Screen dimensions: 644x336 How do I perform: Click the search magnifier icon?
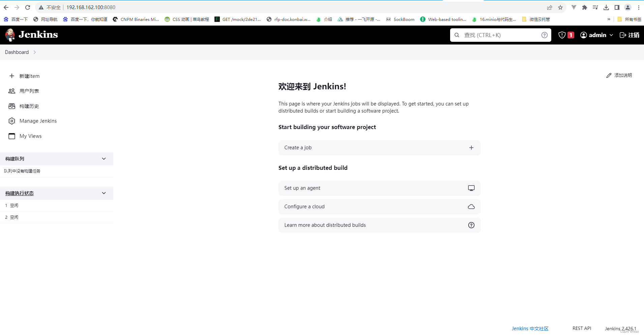click(x=457, y=35)
